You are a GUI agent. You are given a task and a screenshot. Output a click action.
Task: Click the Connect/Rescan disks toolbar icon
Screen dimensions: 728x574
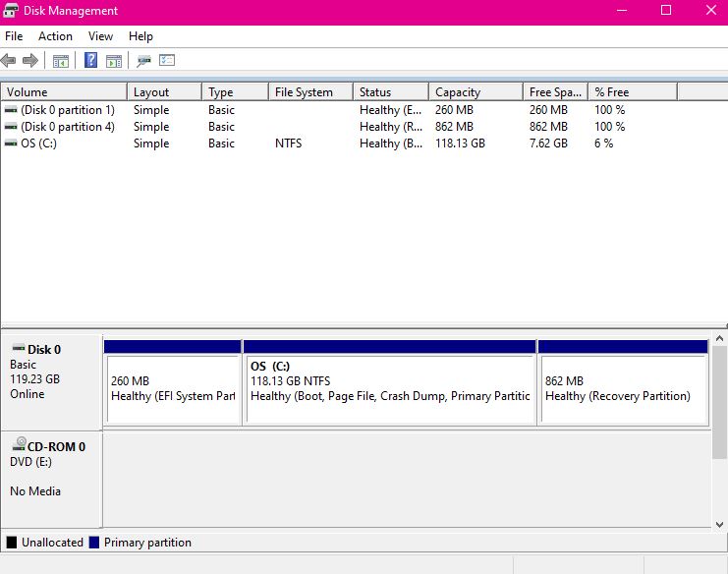click(x=143, y=61)
